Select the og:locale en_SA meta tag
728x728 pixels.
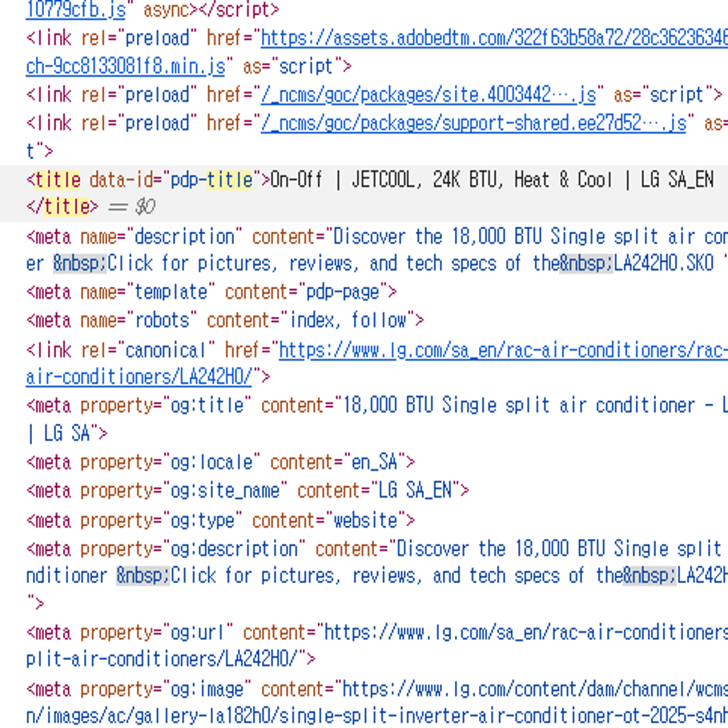pos(216,461)
